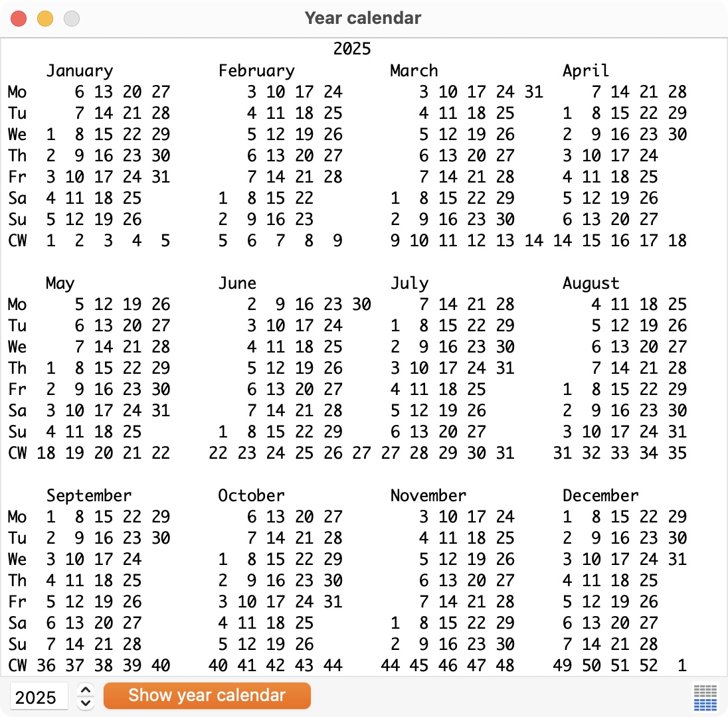Click day 30 in April
728x717 pixels.
point(677,135)
